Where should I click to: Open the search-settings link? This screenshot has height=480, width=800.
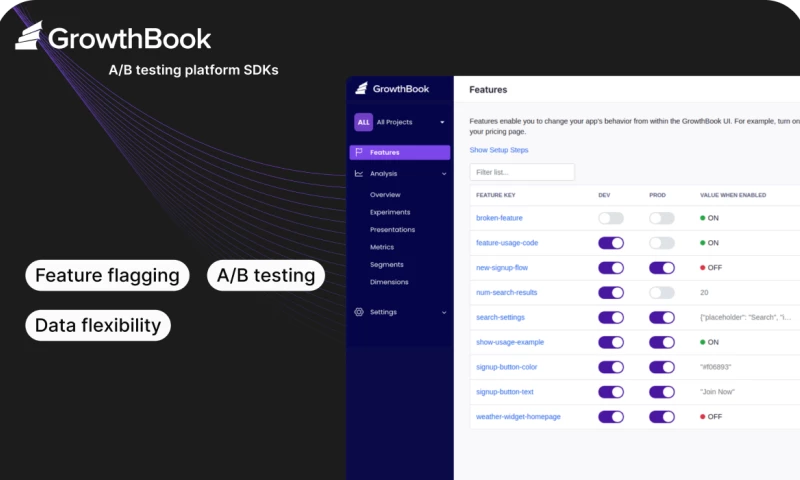click(x=500, y=317)
